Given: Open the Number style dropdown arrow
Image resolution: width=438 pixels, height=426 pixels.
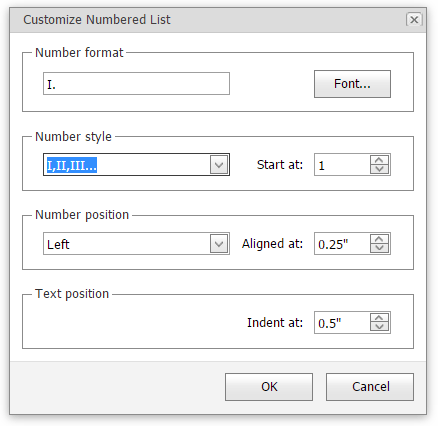Looking at the screenshot, I should (219, 165).
